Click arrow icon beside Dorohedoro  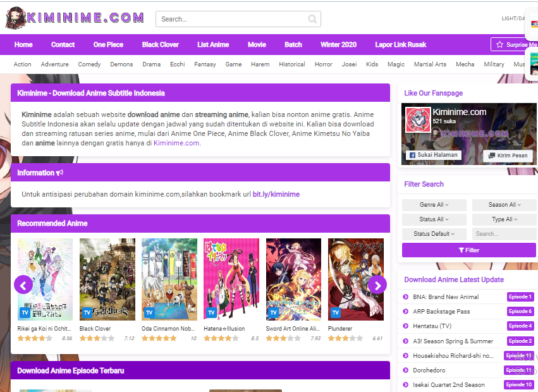[x=406, y=371]
